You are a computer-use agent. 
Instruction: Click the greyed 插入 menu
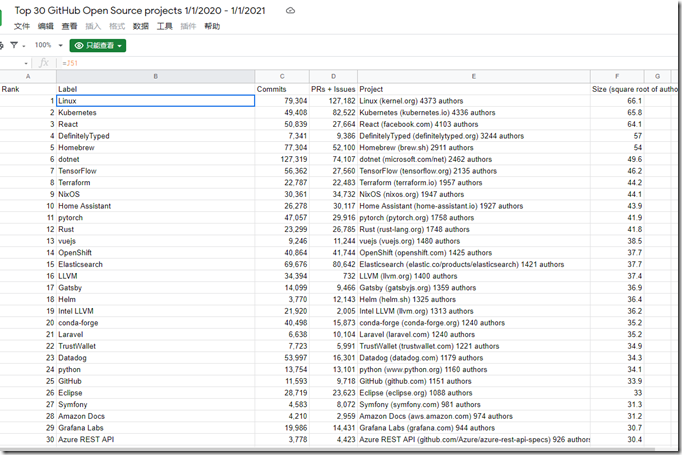93,26
